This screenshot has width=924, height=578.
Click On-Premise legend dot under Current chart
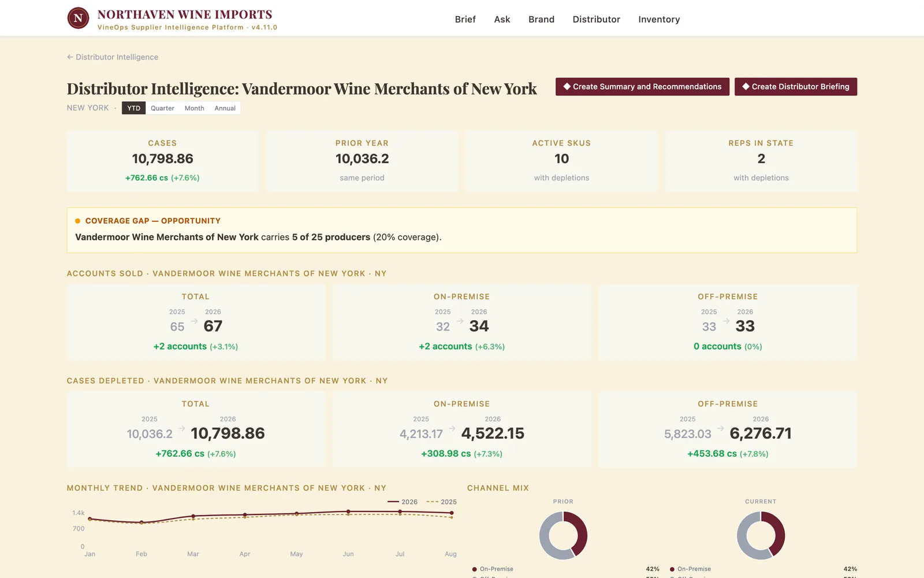(x=672, y=569)
